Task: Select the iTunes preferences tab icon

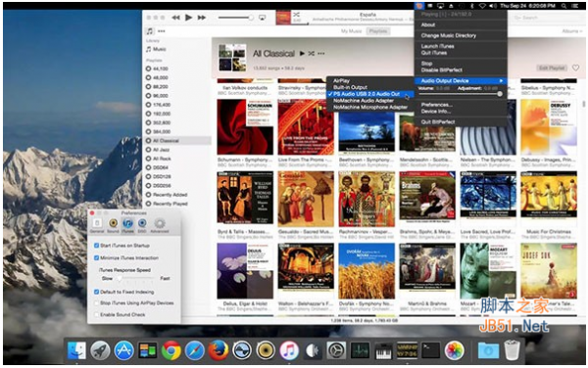Action: pyautogui.click(x=127, y=226)
